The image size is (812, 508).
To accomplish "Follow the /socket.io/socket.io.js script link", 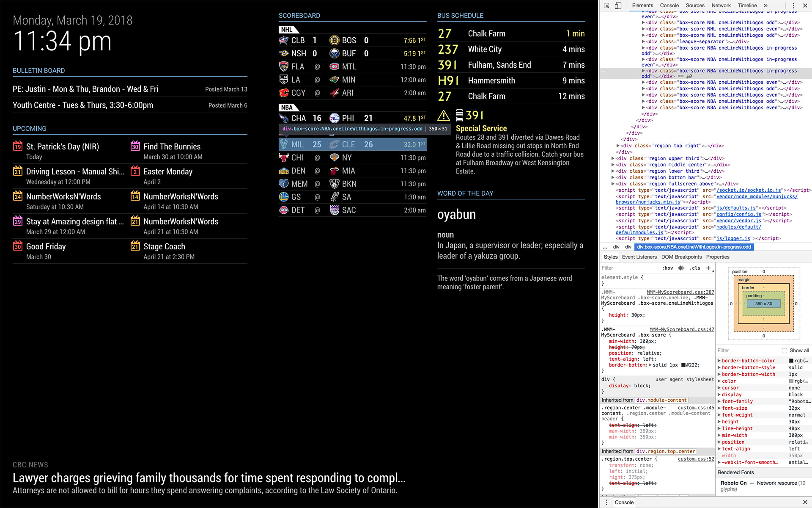I will pos(749,190).
